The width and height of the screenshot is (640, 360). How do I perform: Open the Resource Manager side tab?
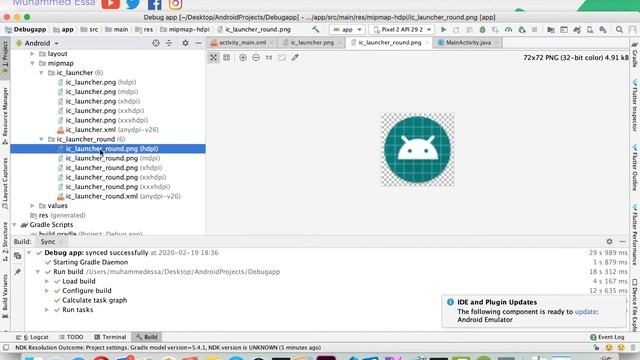tap(5, 116)
